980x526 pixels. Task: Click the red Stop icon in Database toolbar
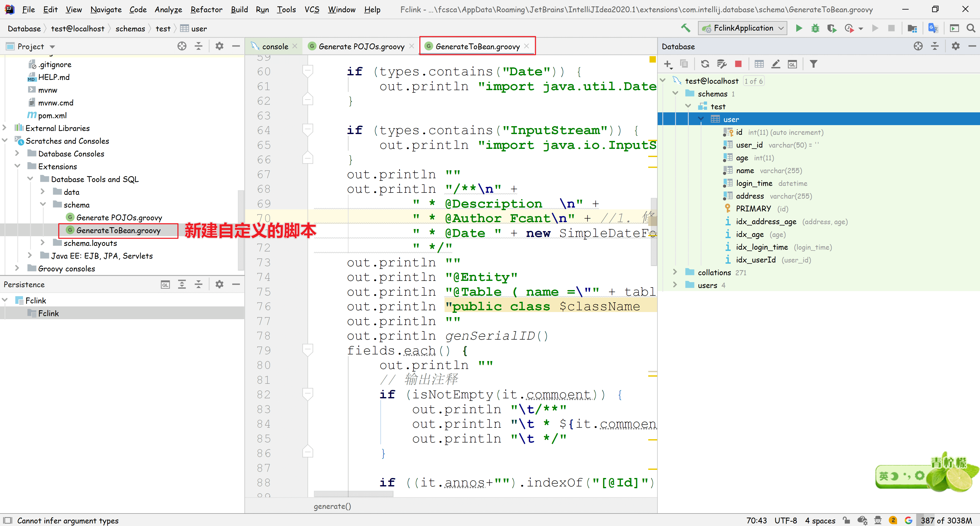[x=738, y=64]
